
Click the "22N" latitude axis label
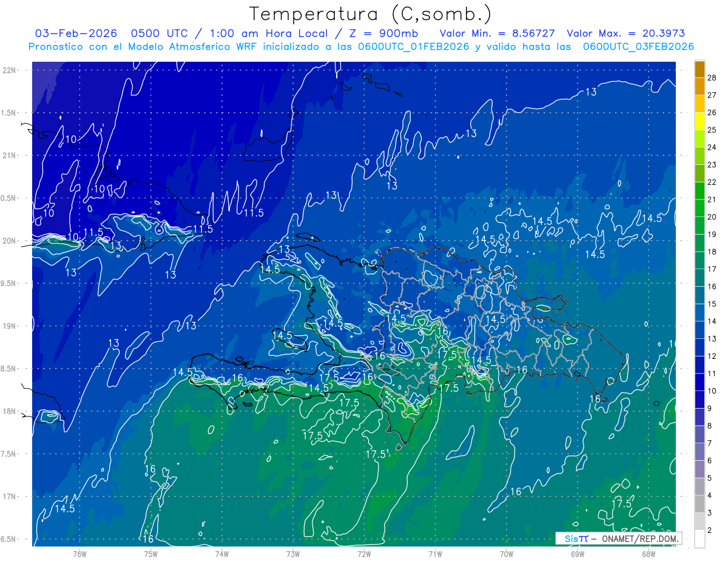pos(10,70)
